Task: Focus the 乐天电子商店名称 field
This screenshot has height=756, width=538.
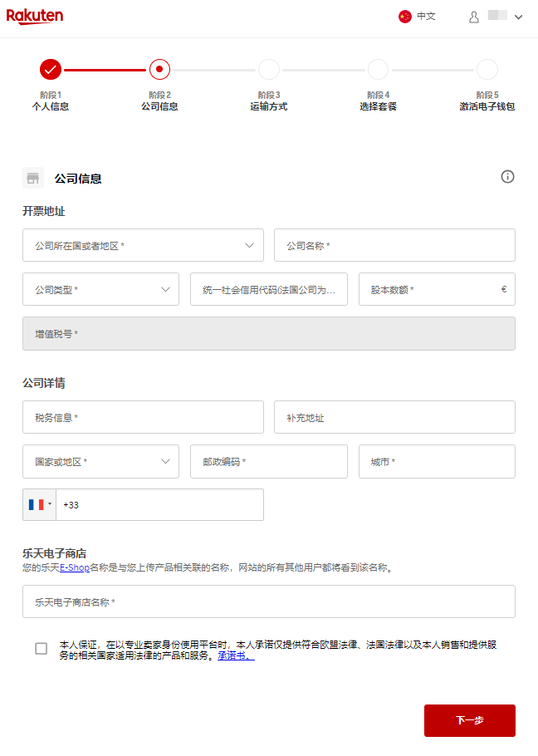Action: pos(268,602)
